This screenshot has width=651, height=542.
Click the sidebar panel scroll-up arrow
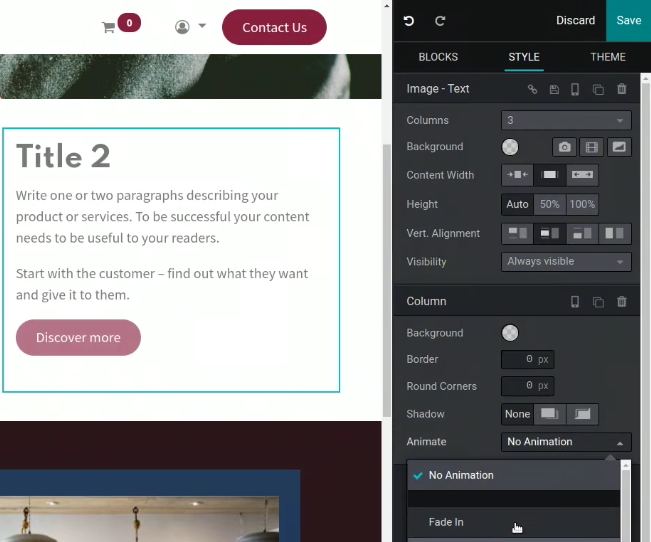pos(646,78)
